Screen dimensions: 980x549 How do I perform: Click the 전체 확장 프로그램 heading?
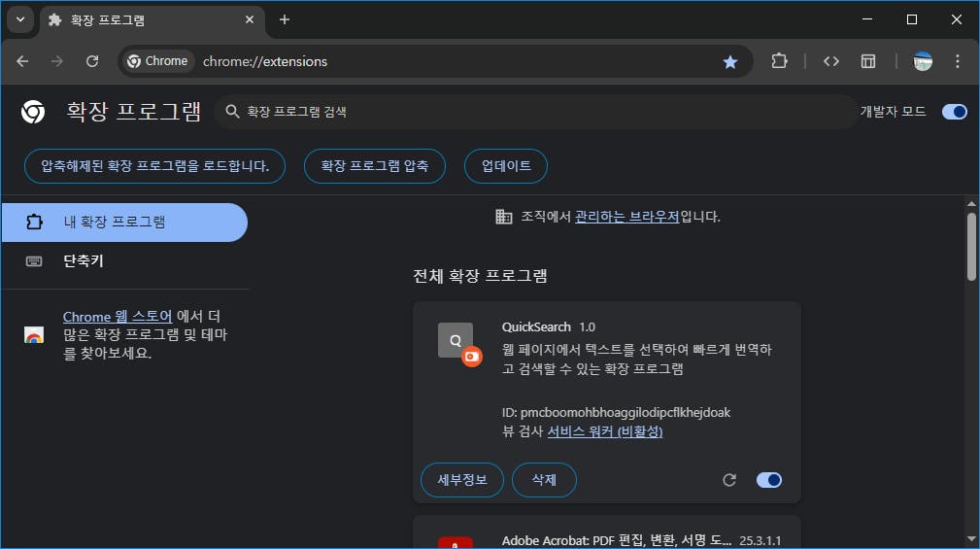(480, 276)
